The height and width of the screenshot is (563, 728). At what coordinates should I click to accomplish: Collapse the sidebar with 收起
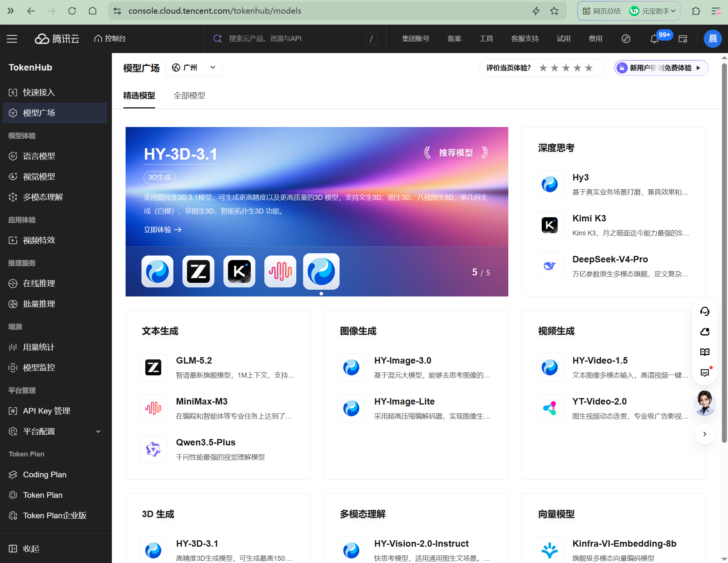point(24,549)
